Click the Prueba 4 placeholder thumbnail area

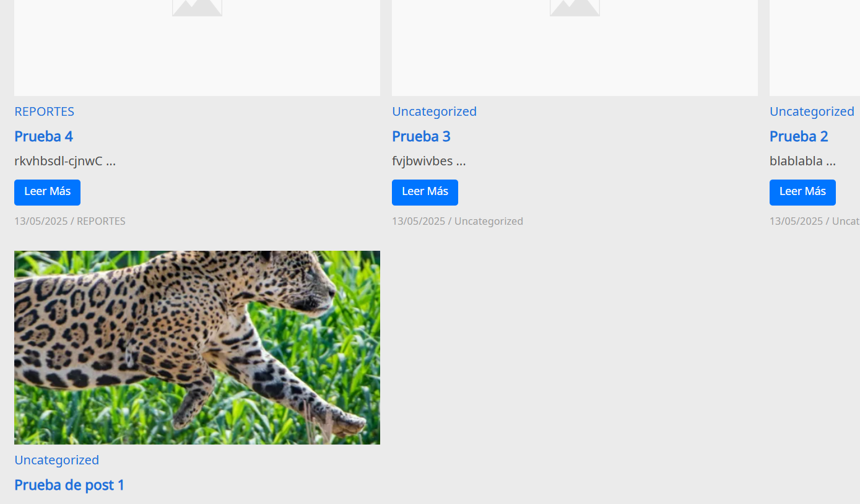[x=197, y=48]
